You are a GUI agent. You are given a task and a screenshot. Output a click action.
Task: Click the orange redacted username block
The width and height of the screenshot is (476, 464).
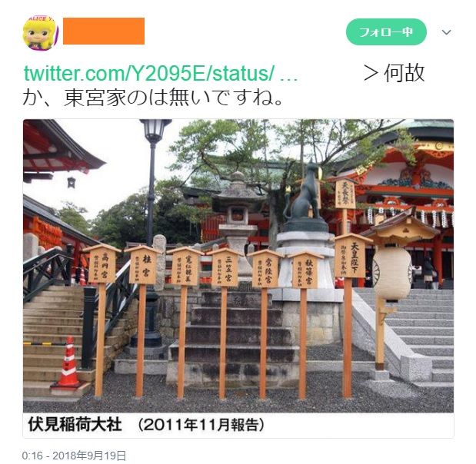tap(104, 31)
